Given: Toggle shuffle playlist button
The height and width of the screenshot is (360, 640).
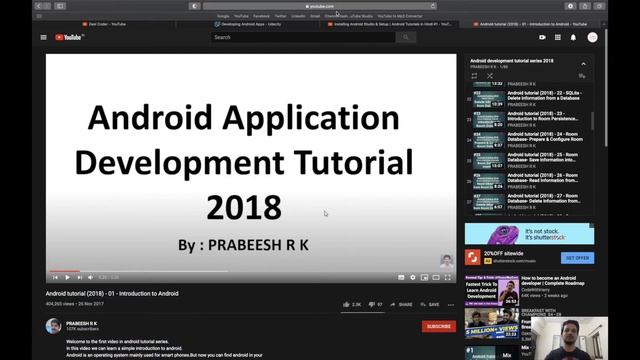Looking at the screenshot, I should tap(490, 76).
